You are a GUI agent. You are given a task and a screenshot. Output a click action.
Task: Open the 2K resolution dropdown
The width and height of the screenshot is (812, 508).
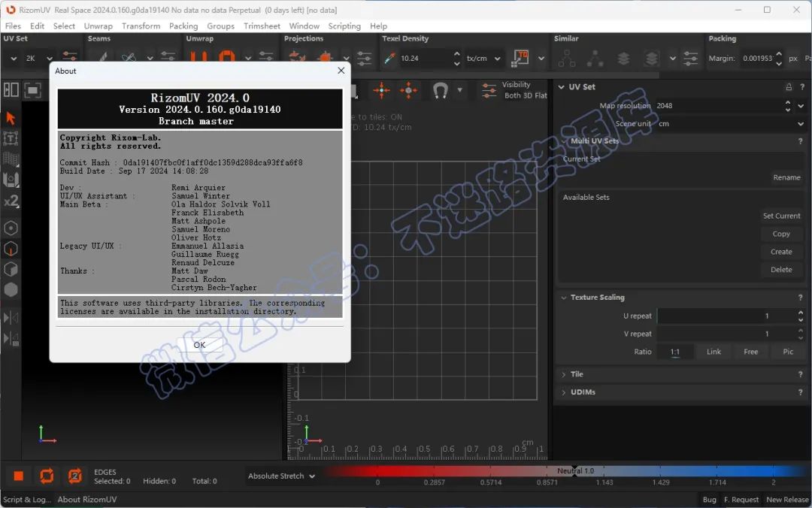click(39, 59)
